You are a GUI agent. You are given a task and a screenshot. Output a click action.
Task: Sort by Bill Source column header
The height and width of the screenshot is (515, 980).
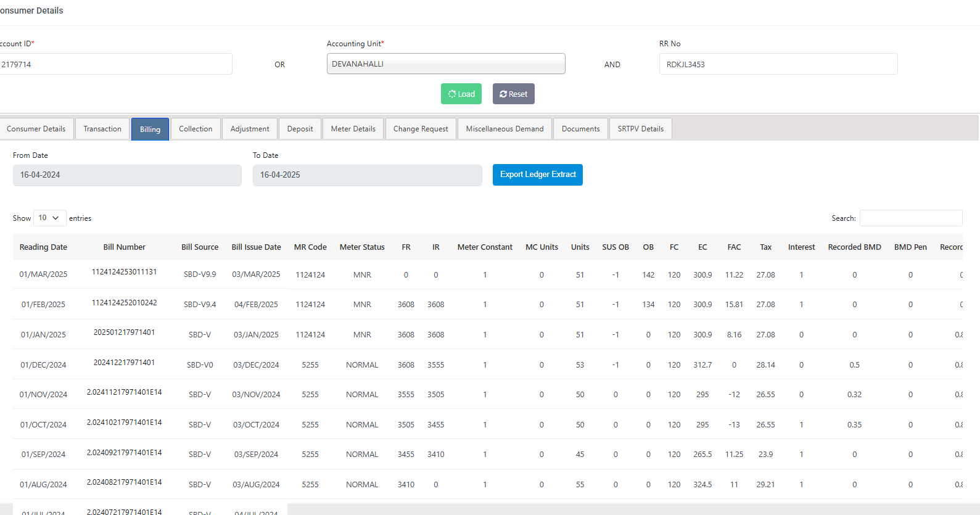[x=200, y=247]
